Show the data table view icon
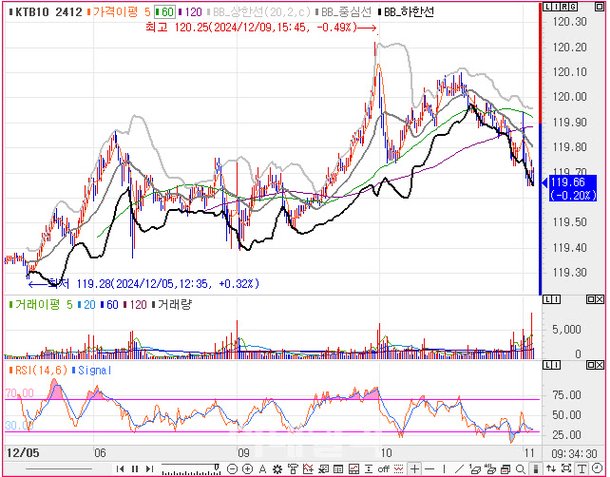The width and height of the screenshot is (610, 477). [x=338, y=469]
